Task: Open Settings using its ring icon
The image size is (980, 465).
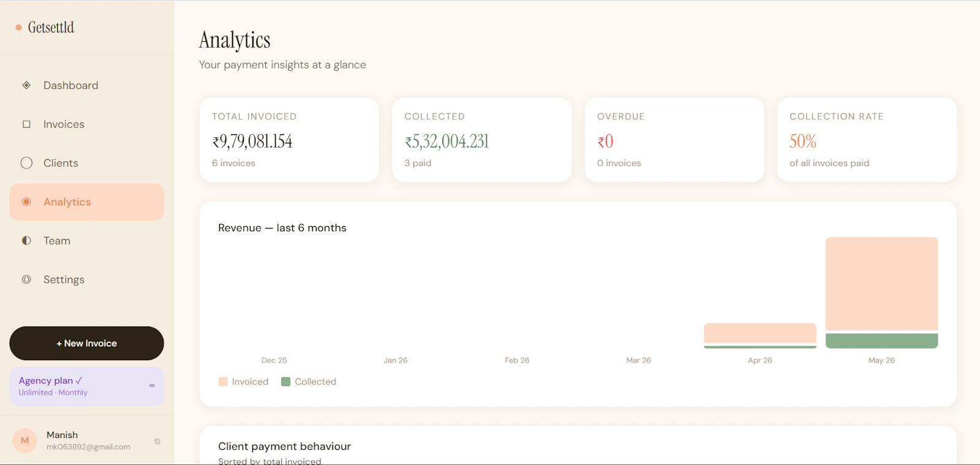Action: coord(26,279)
